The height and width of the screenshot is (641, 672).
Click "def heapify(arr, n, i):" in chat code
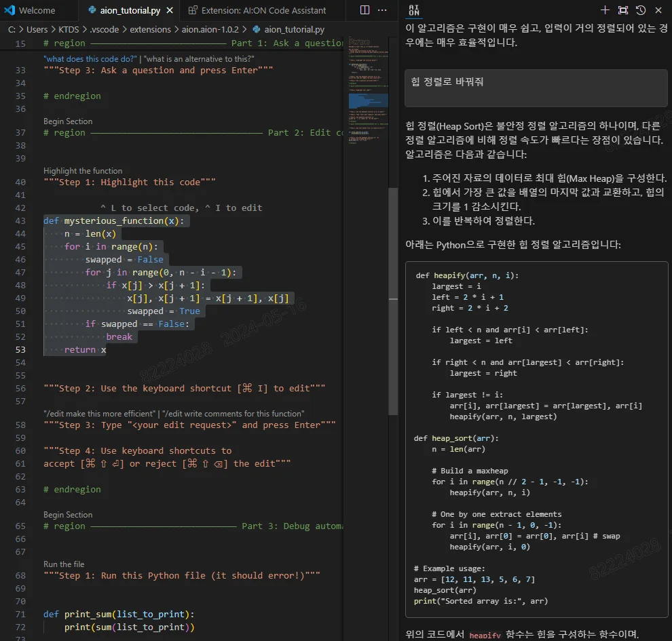(467, 275)
